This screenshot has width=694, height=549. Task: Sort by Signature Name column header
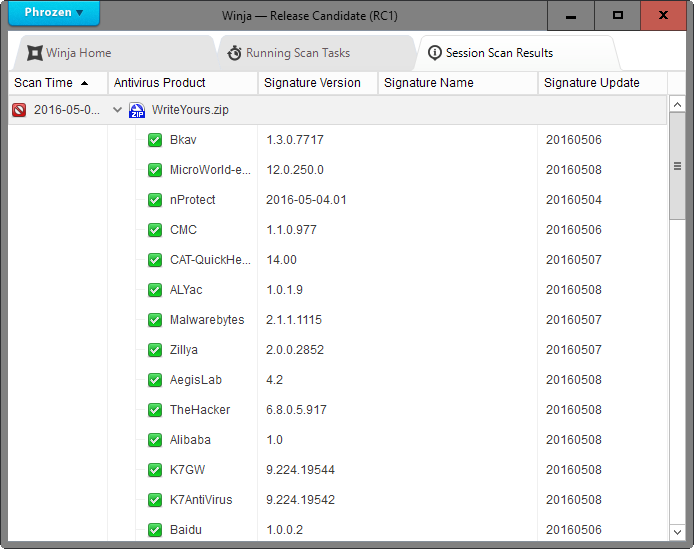click(458, 83)
